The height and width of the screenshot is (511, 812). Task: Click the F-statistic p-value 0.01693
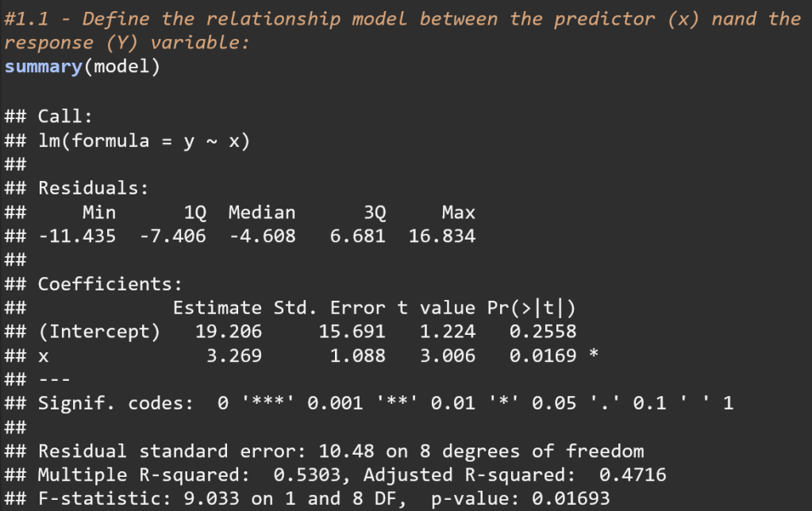560,499
